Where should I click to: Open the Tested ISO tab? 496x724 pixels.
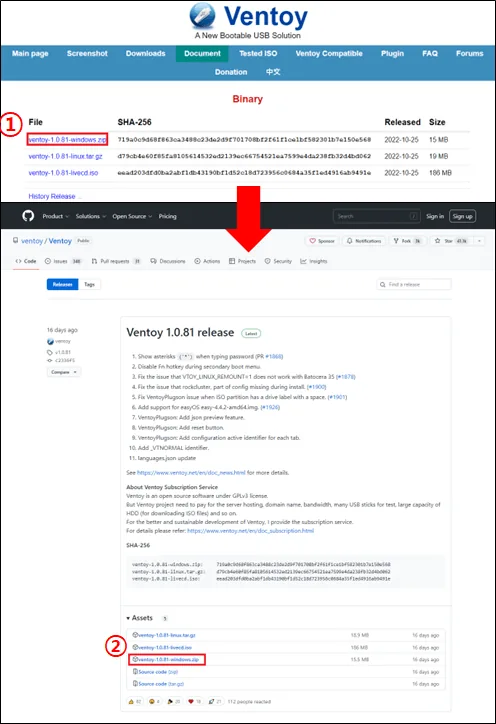pos(258,54)
